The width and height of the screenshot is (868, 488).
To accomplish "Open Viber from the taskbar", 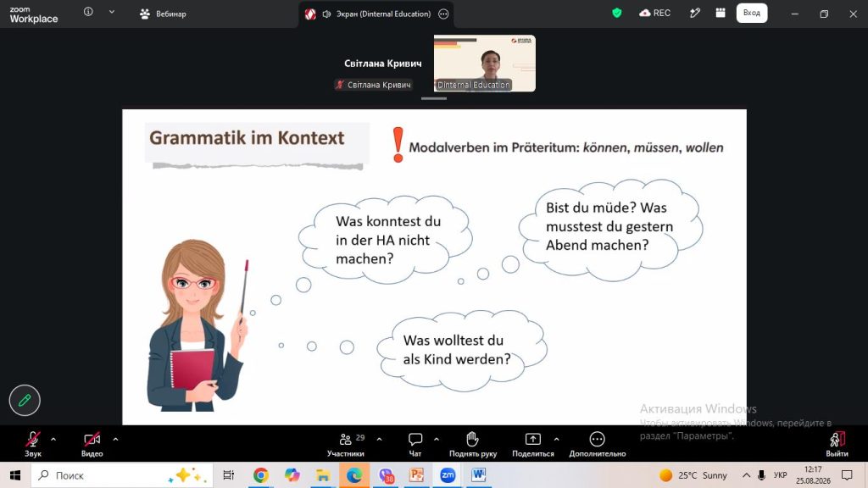I will pos(386,475).
